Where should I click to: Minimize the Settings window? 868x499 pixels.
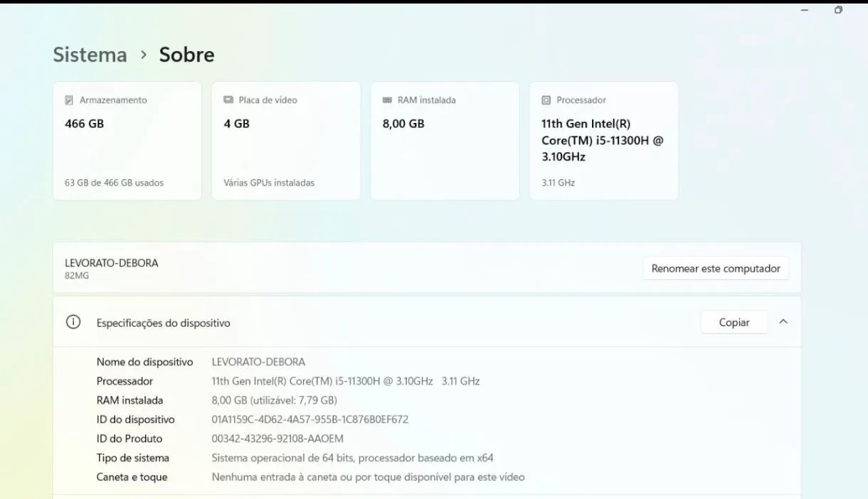point(804,10)
